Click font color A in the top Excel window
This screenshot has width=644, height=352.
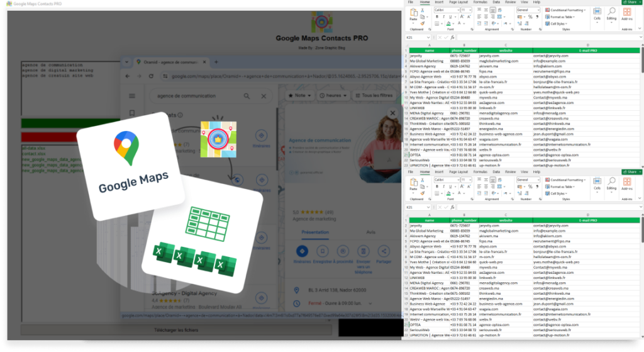(459, 23)
